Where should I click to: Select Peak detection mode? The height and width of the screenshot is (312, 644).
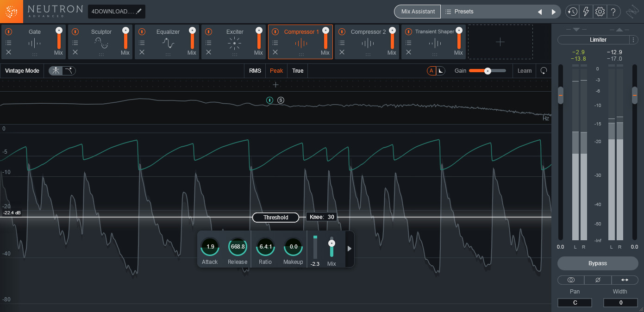coord(276,71)
